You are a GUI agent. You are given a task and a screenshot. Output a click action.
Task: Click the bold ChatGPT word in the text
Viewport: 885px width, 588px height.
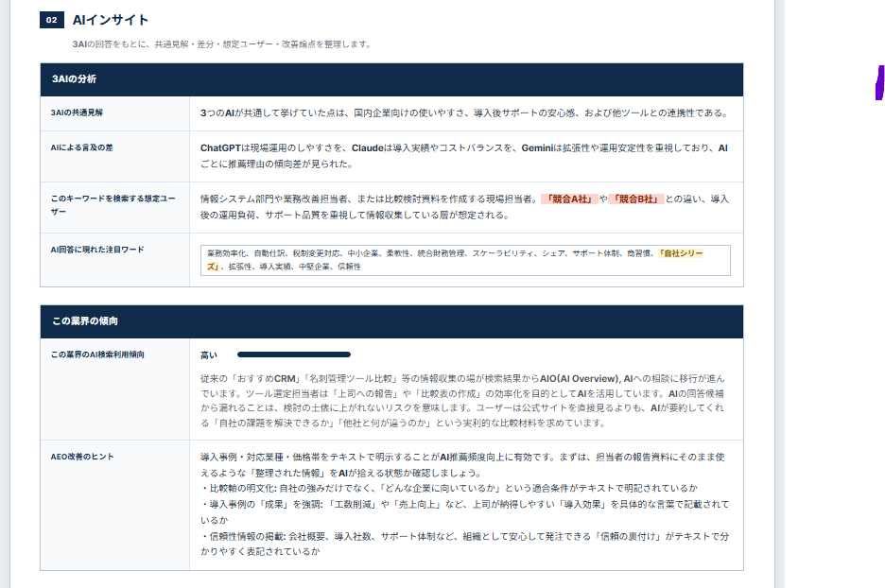[x=220, y=147]
